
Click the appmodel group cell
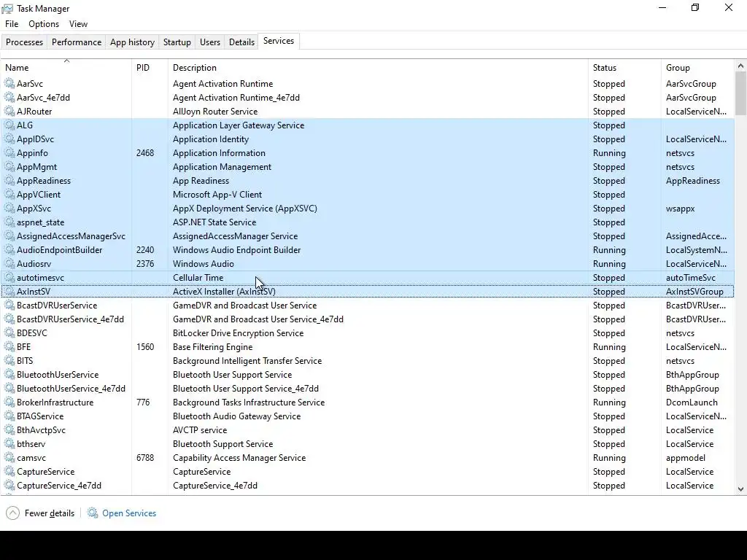(686, 457)
